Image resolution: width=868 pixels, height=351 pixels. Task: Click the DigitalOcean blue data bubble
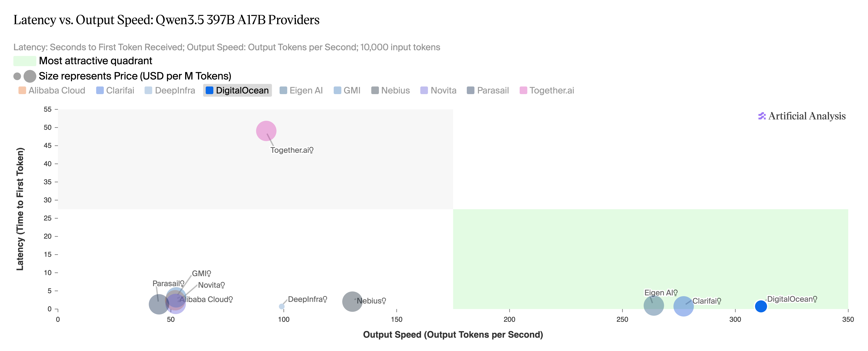click(x=761, y=306)
